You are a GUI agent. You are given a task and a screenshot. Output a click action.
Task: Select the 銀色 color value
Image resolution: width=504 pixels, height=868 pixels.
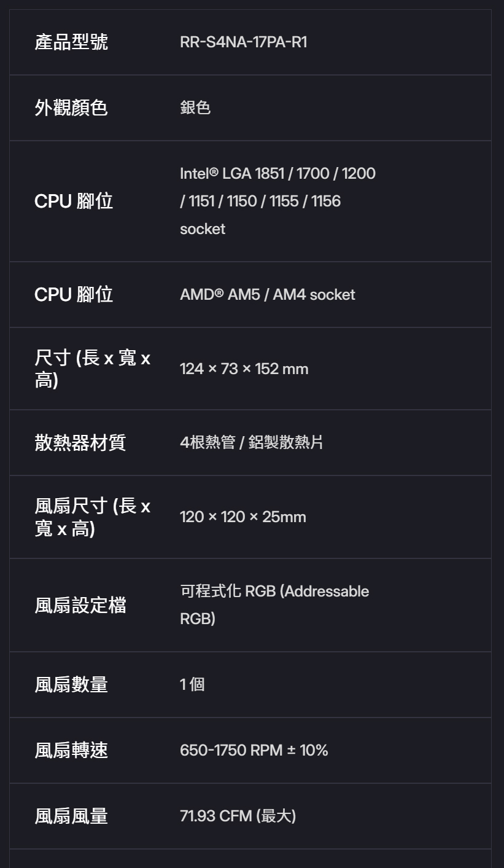[x=195, y=108]
